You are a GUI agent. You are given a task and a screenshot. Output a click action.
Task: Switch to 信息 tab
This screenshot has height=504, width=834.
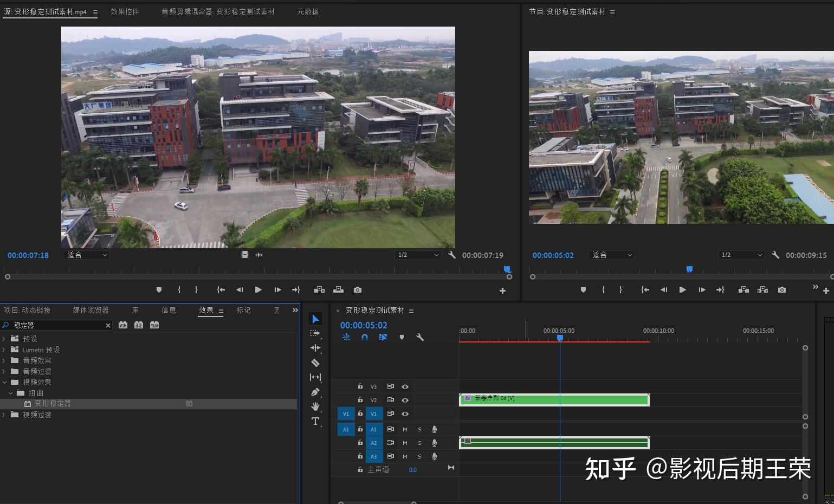point(169,310)
